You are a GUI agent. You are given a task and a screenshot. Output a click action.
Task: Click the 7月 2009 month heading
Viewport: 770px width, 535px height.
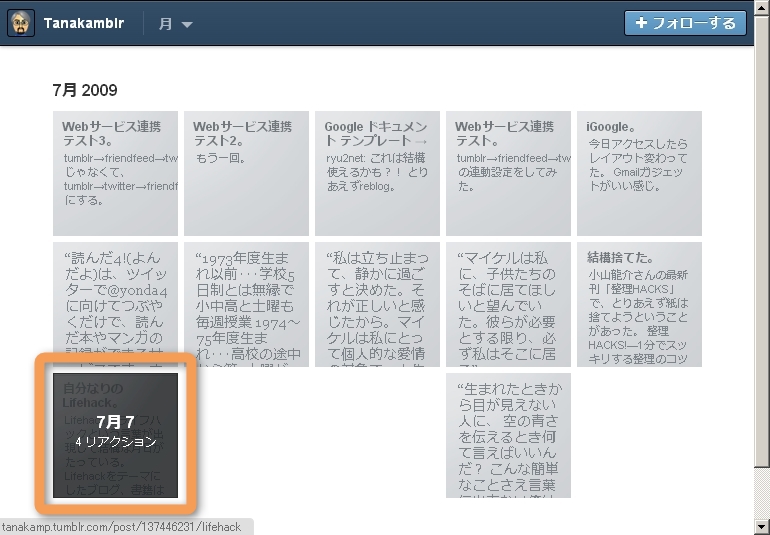pyautogui.click(x=85, y=90)
